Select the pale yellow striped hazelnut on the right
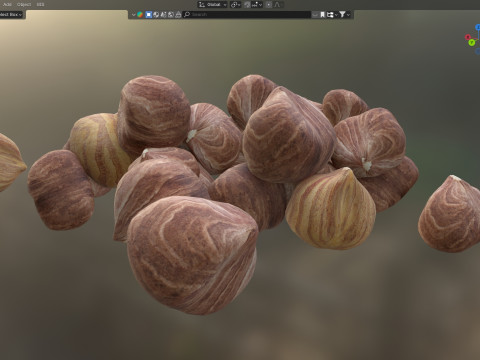The image size is (480, 360). click(x=331, y=209)
